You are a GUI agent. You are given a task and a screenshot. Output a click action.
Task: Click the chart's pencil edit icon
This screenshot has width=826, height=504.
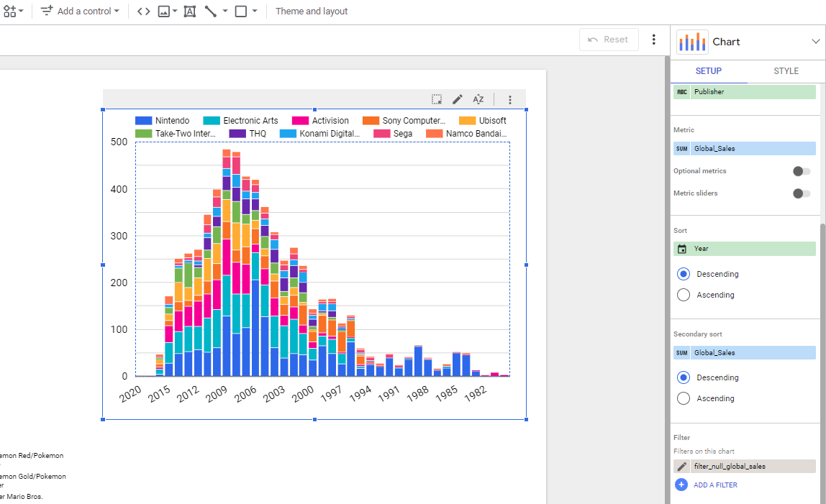coord(458,100)
